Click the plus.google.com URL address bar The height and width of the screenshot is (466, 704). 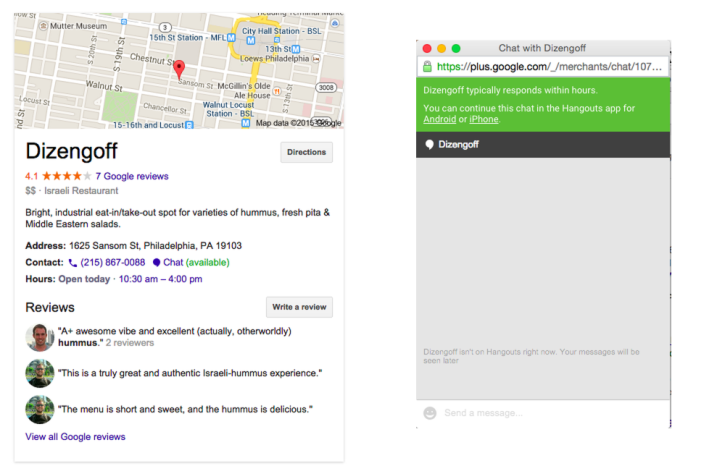click(x=550, y=67)
